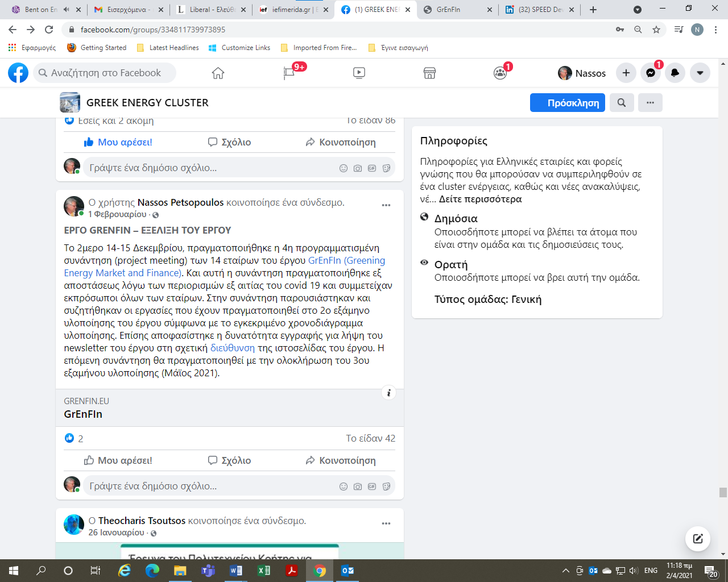Screen dimensions: 728x582
Task: Add GIF in top post comment box
Action: pos(372,168)
